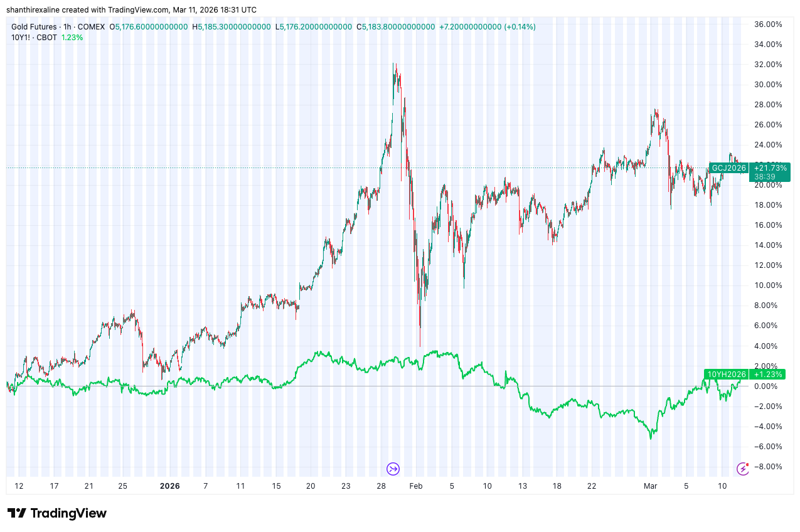Click the TradingView logo
Viewport: 800px width, 532px height.
click(x=56, y=513)
